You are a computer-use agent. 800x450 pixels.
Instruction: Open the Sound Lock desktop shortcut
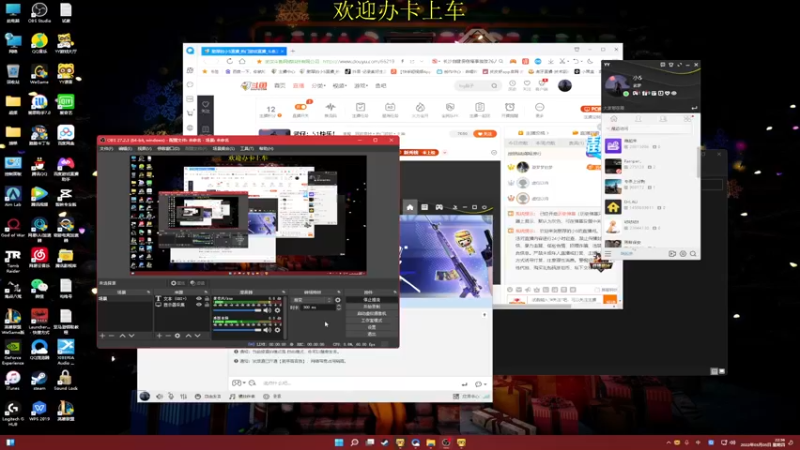[65, 380]
